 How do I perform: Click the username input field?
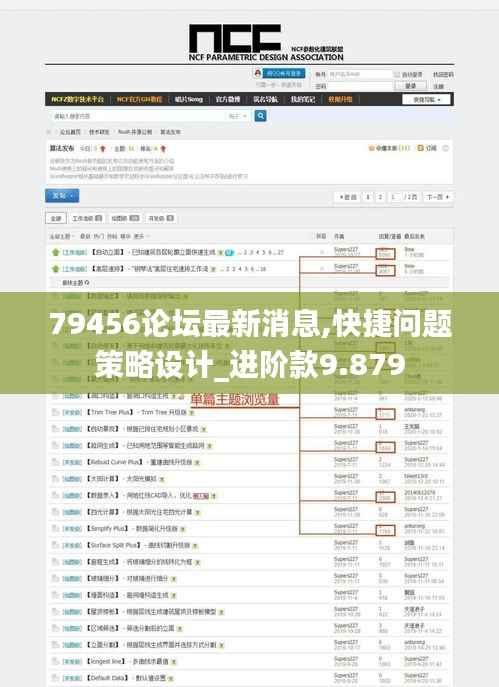(360, 74)
